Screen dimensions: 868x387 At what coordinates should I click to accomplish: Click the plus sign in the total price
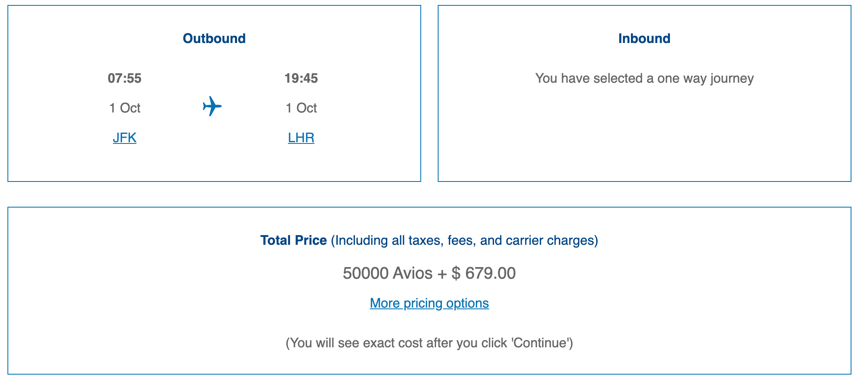point(442,273)
